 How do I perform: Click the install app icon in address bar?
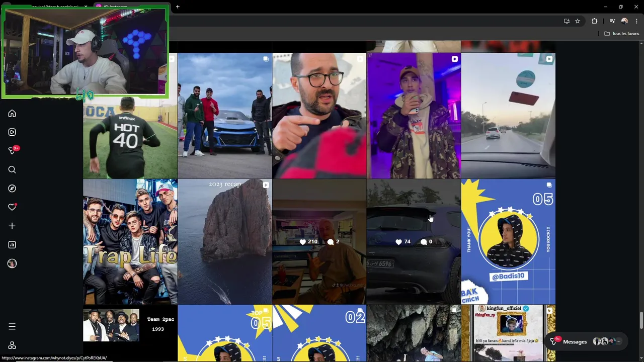[x=567, y=21]
